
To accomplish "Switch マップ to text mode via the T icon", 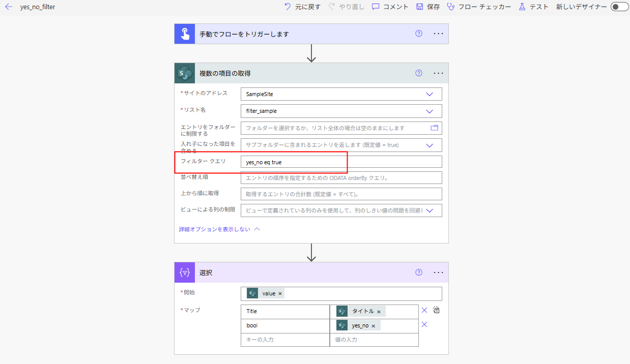I will 436,309.
